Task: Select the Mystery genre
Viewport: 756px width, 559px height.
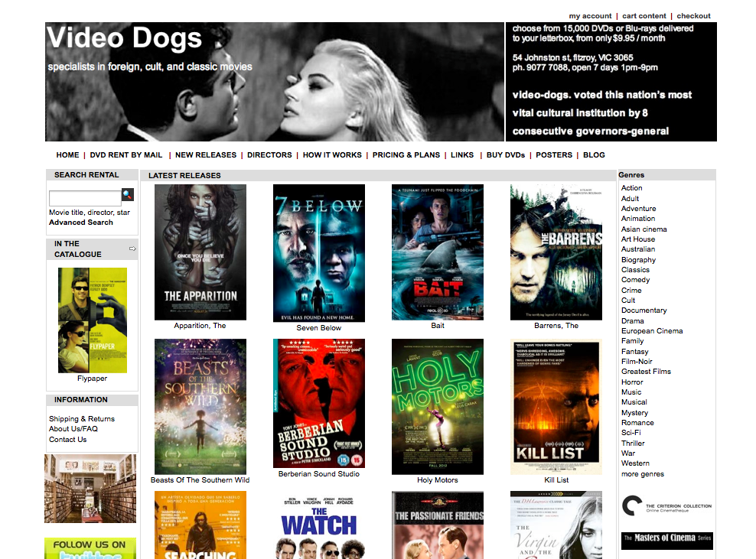Action: pyautogui.click(x=634, y=413)
